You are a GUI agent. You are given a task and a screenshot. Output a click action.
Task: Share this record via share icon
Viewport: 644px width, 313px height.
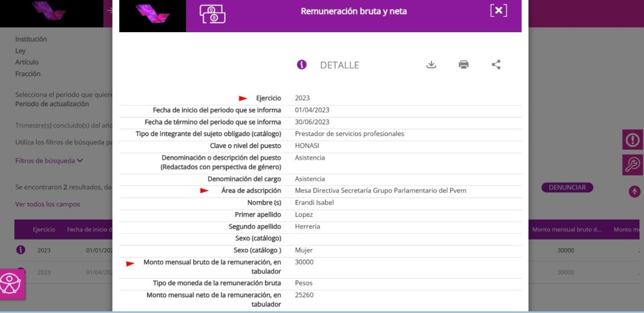[x=496, y=64]
